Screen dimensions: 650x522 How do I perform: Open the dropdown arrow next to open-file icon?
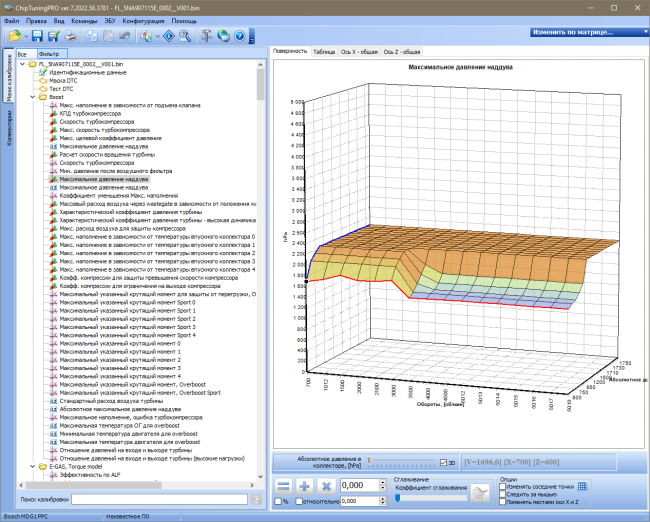tap(26, 36)
